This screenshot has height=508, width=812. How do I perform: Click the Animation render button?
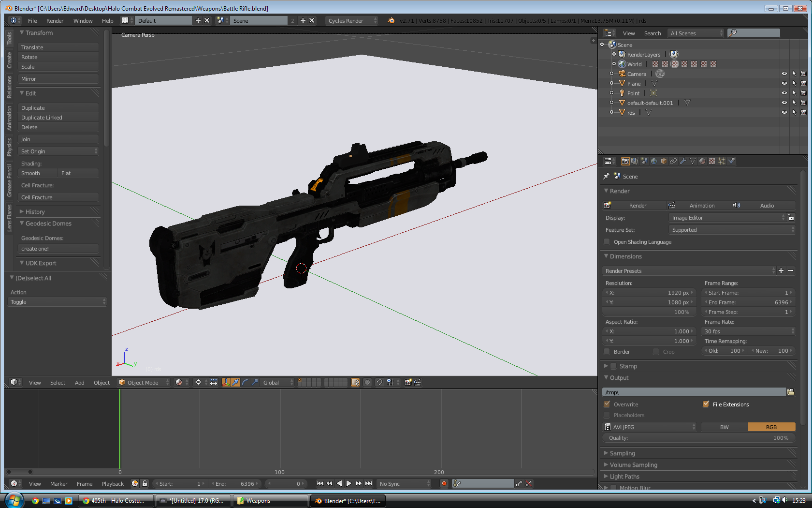point(701,206)
